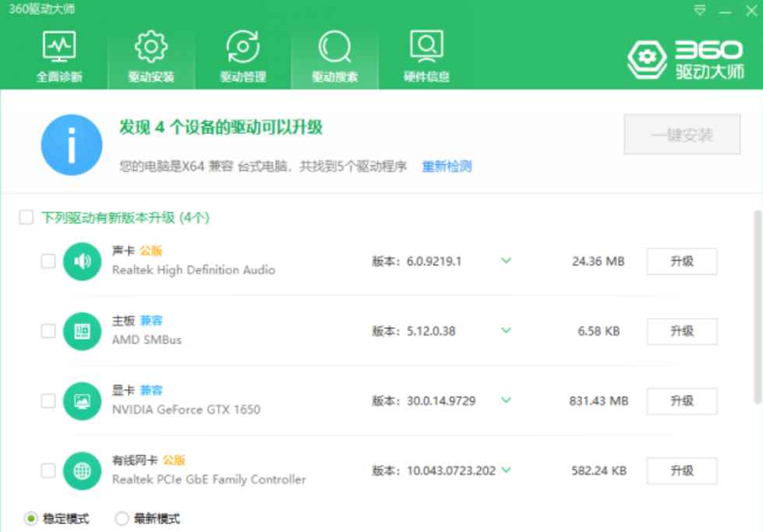
Task: Select the 驱动安装 gear icon
Action: tap(150, 47)
